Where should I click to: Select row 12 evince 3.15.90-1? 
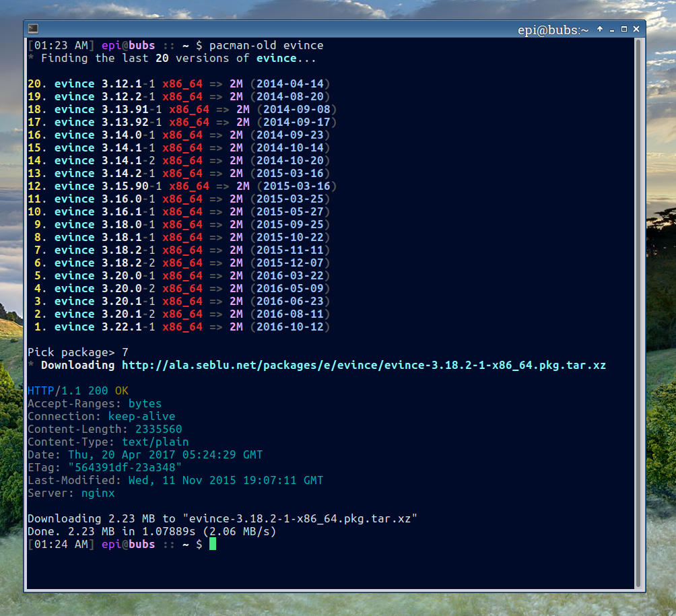182,186
